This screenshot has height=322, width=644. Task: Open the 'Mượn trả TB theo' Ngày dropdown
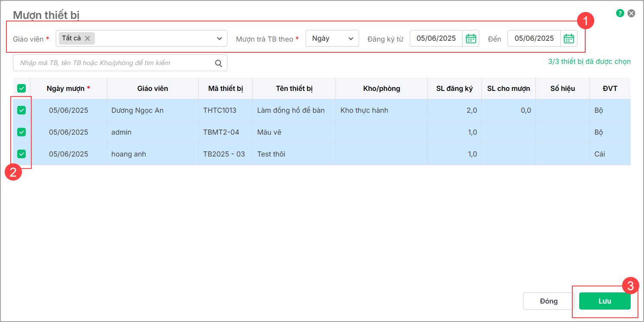coord(332,39)
